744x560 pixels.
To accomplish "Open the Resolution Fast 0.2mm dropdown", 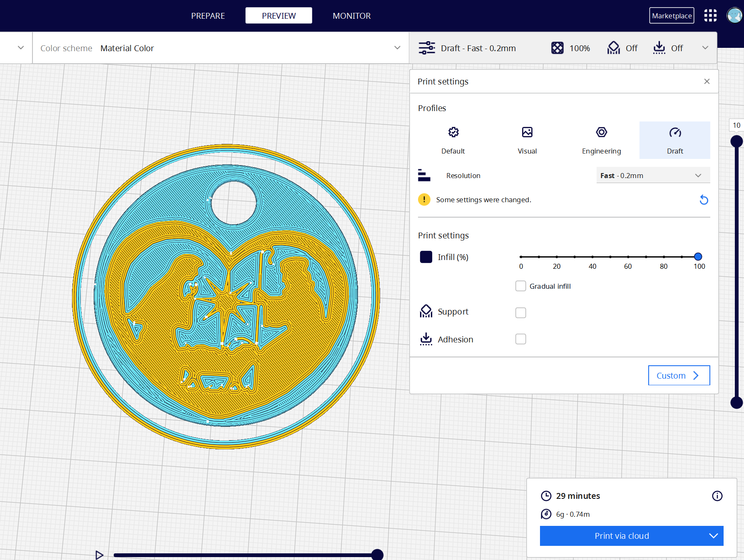I will [653, 175].
